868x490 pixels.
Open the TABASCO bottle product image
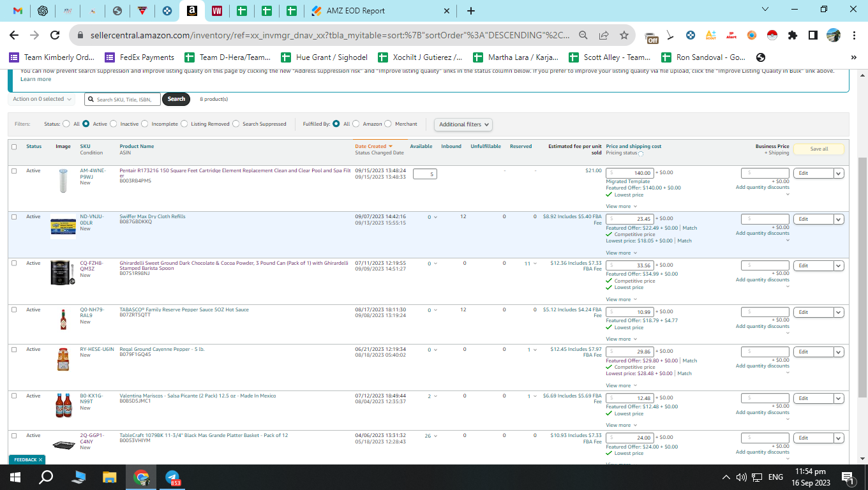[63, 319]
